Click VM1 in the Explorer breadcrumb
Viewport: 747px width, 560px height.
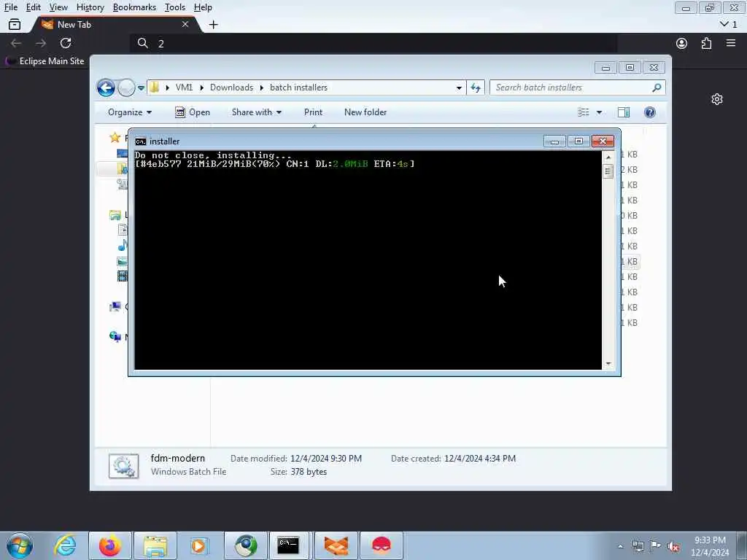(x=184, y=87)
